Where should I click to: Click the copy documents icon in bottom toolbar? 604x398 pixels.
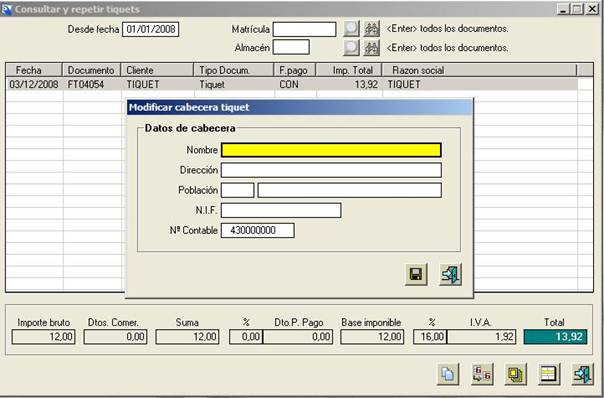[448, 374]
